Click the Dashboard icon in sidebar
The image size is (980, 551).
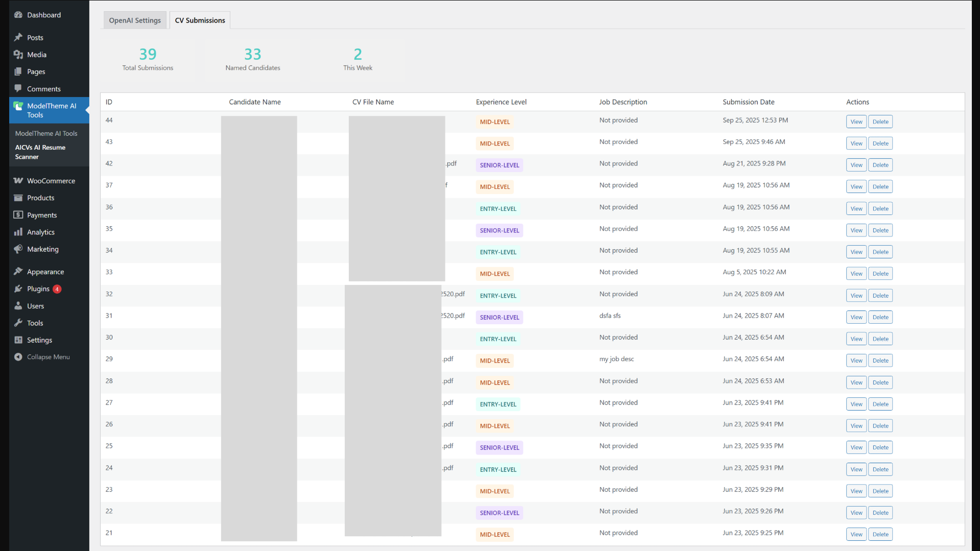[x=18, y=15]
